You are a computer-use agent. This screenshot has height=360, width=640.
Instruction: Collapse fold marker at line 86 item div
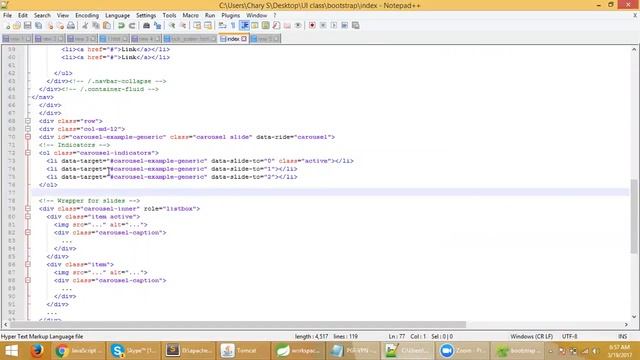tap(28, 264)
